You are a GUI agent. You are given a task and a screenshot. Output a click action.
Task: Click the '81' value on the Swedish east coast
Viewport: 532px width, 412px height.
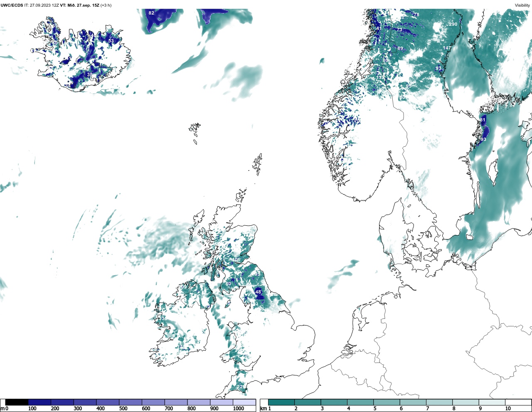click(x=483, y=119)
